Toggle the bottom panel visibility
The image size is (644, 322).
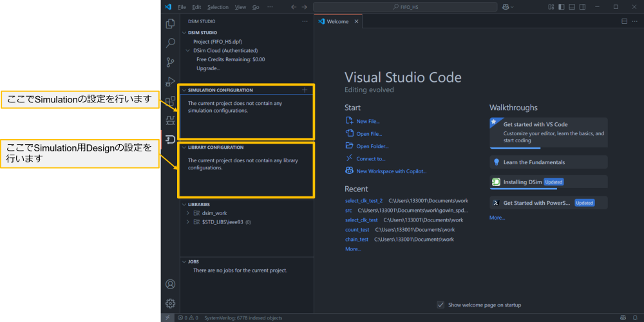[x=571, y=7]
